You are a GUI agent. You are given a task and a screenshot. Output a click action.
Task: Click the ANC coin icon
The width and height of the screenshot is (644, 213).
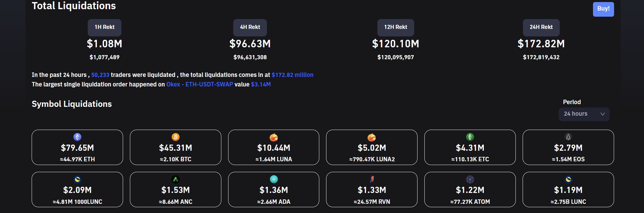click(x=175, y=179)
